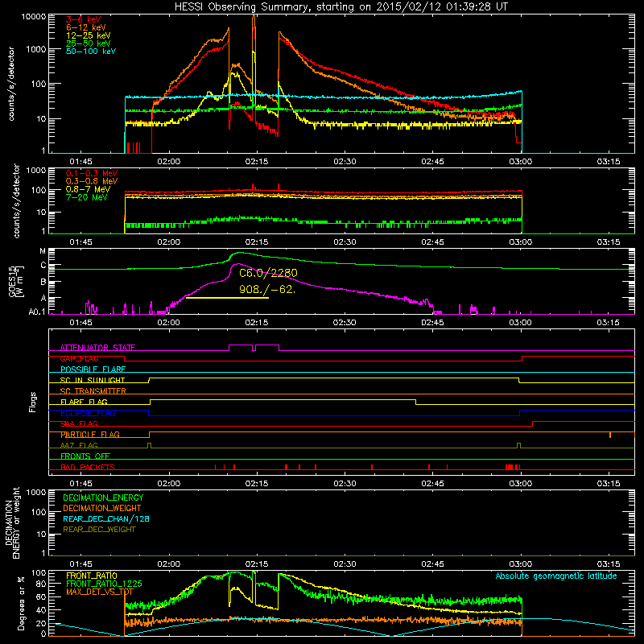Select the REAR_DEC_CHAN/128 legend label
Screen dimensions: 644x644
[106, 518]
